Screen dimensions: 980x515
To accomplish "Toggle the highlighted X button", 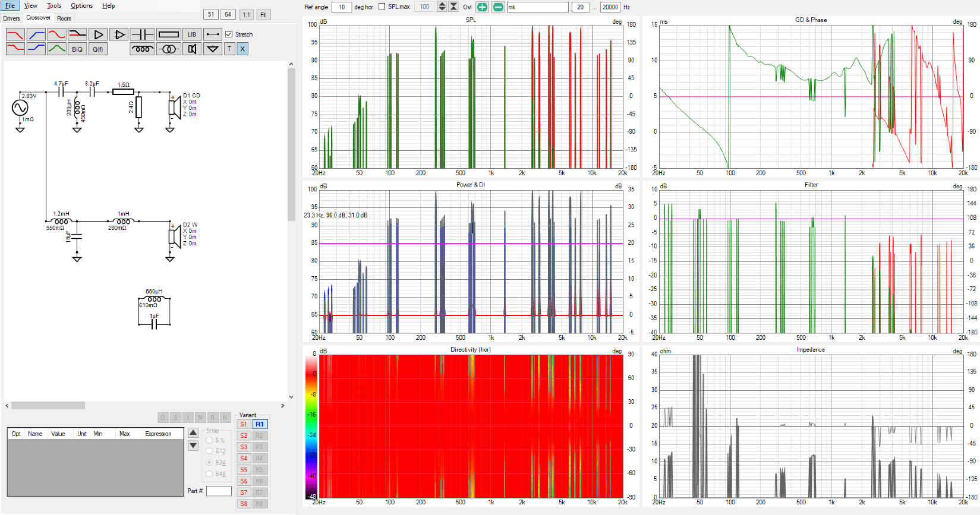I will coord(242,49).
